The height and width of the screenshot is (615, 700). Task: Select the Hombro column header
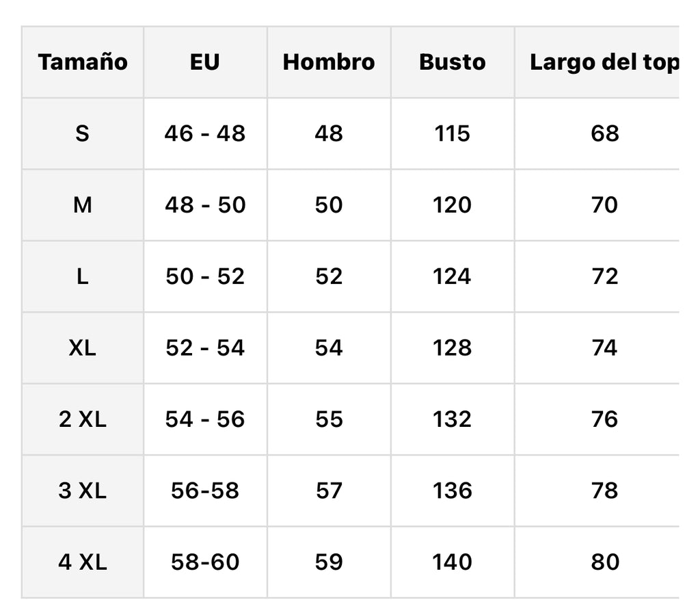pyautogui.click(x=329, y=62)
